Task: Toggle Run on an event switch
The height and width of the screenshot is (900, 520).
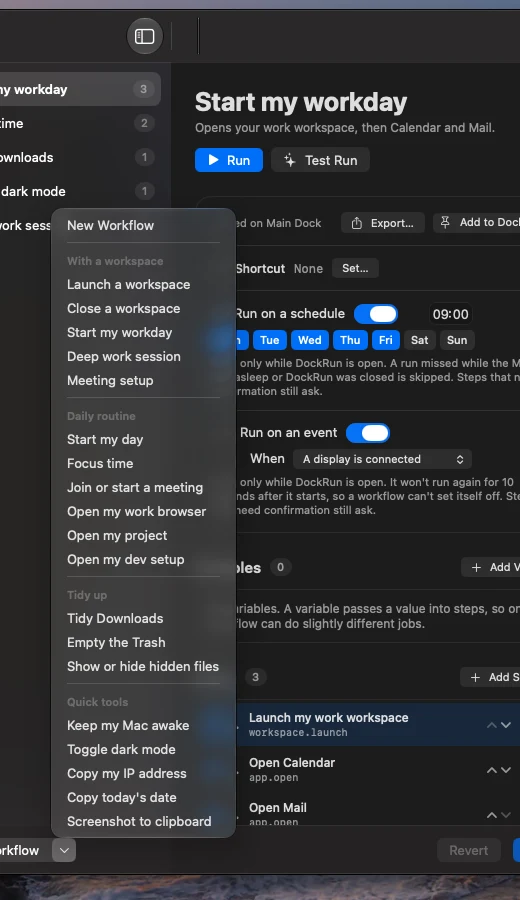Action: tap(368, 433)
